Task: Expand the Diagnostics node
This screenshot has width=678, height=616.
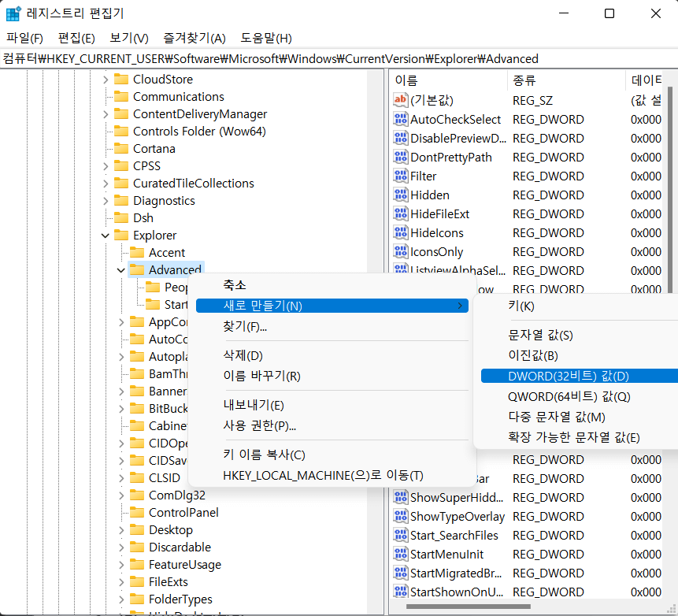Action: [104, 200]
